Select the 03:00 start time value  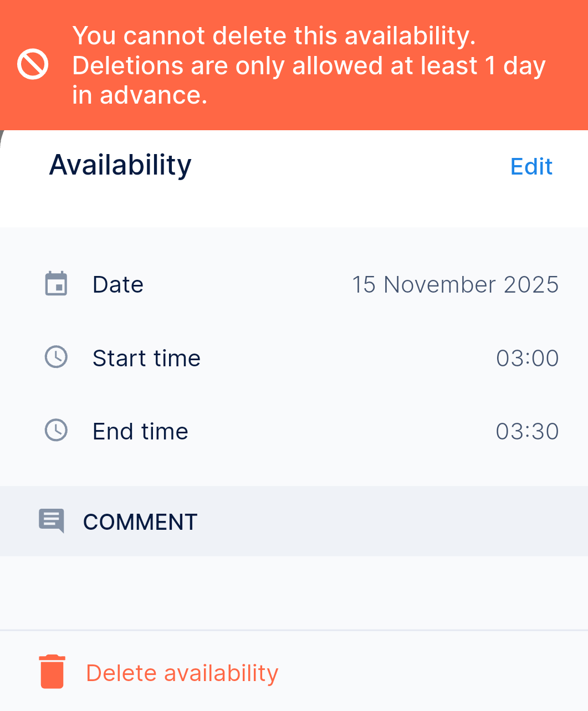[527, 358]
